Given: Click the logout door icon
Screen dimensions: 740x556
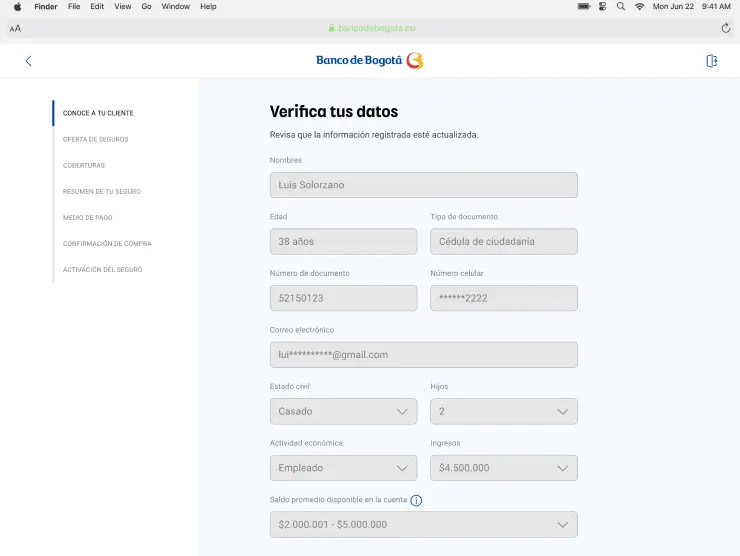Looking at the screenshot, I should pyautogui.click(x=711, y=61).
